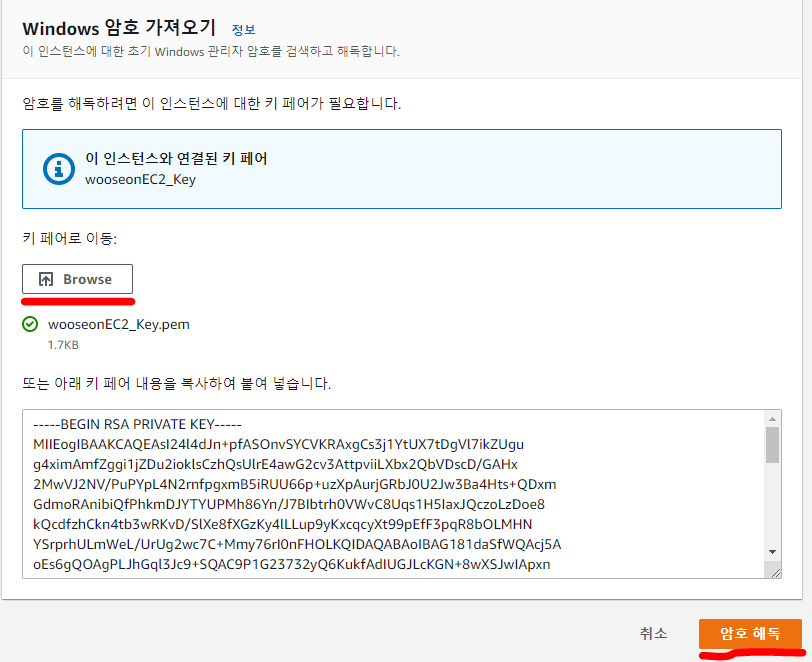Click the key line starting with YSrprhULmWeL

point(297,544)
